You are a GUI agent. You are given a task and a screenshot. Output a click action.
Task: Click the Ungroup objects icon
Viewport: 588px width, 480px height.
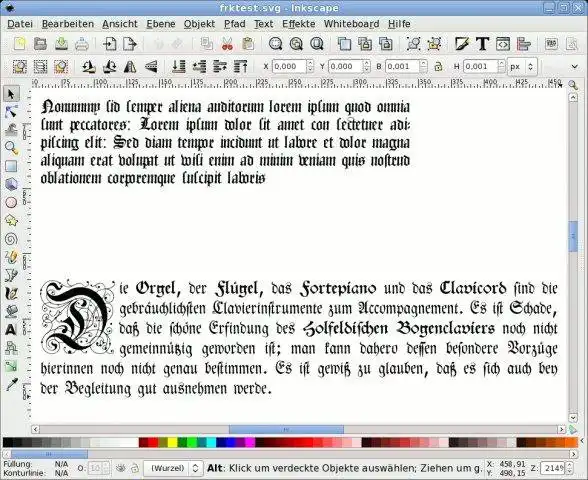[x=434, y=44]
